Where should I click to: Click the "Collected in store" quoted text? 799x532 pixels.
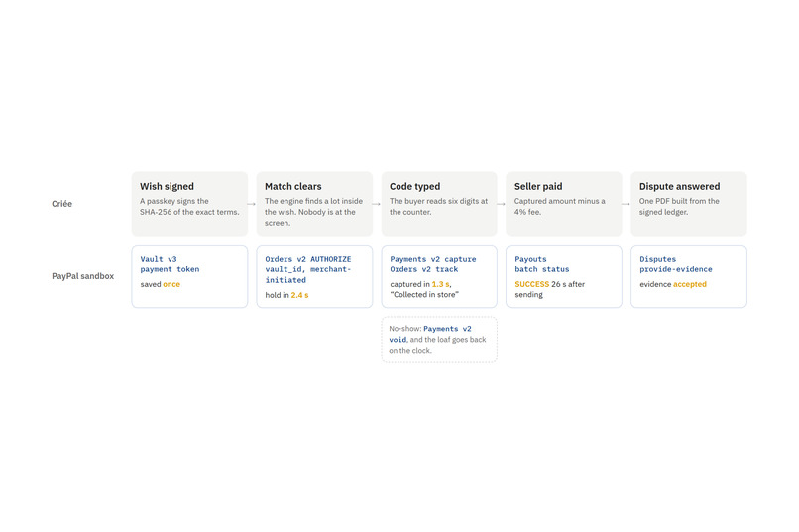[424, 295]
